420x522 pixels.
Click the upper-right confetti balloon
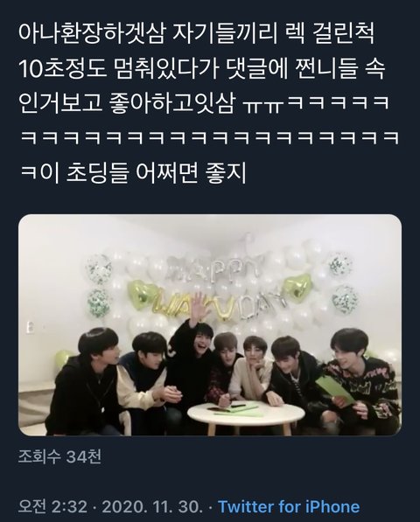tap(340, 264)
